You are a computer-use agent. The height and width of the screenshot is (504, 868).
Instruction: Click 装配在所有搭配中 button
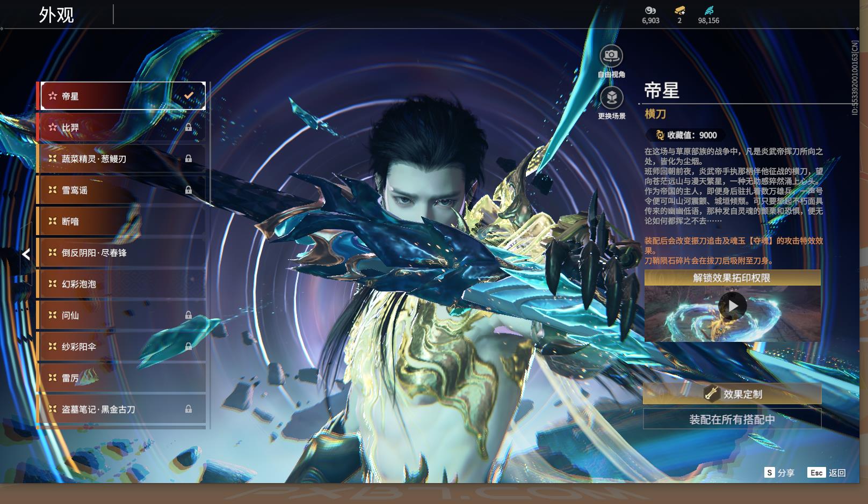coord(732,419)
